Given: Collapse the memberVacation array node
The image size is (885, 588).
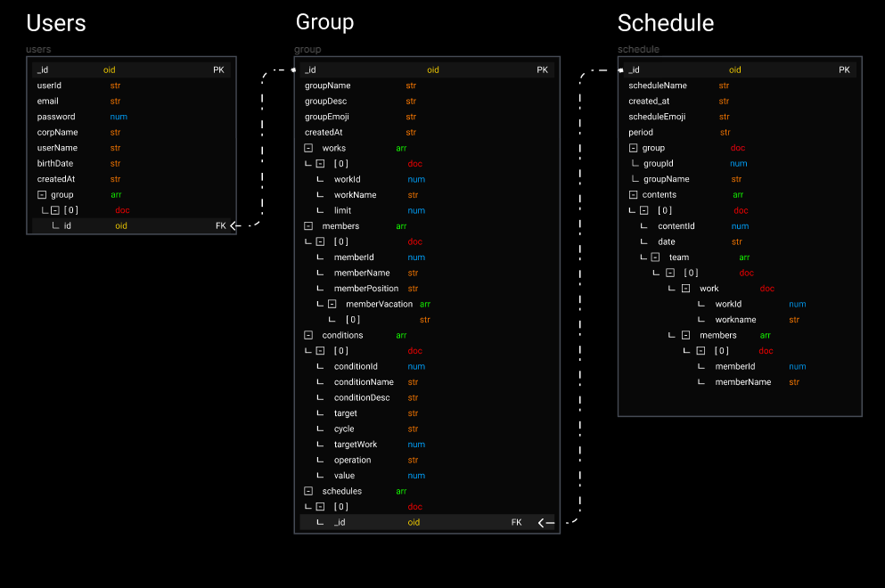Looking at the screenshot, I should click(x=332, y=304).
